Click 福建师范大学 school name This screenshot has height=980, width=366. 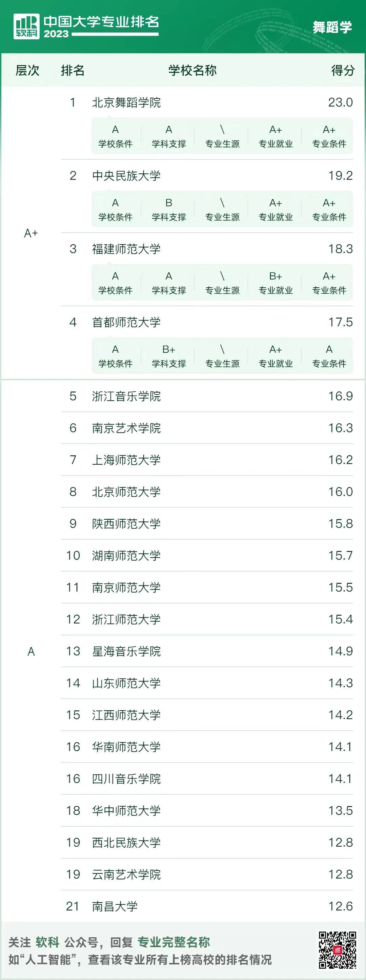pos(126,249)
